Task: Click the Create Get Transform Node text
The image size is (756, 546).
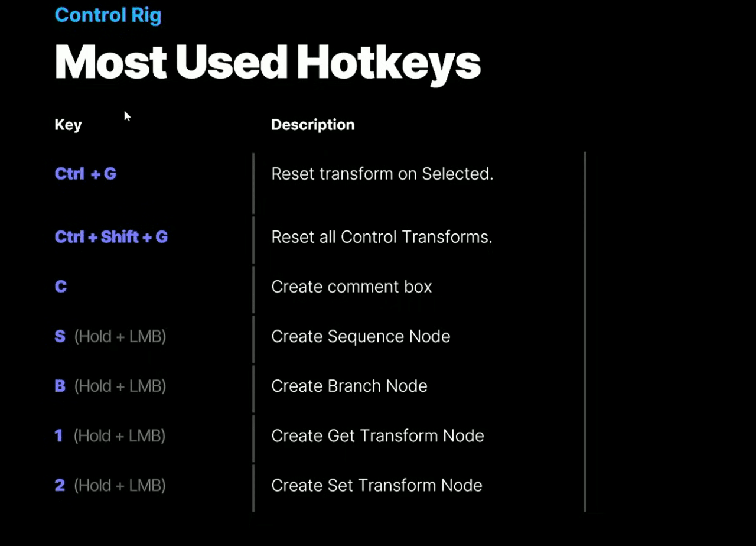Action: coord(377,435)
